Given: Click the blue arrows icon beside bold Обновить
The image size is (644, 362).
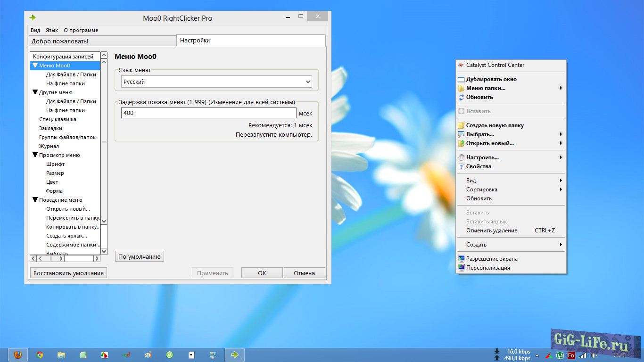Looking at the screenshot, I should [x=461, y=97].
